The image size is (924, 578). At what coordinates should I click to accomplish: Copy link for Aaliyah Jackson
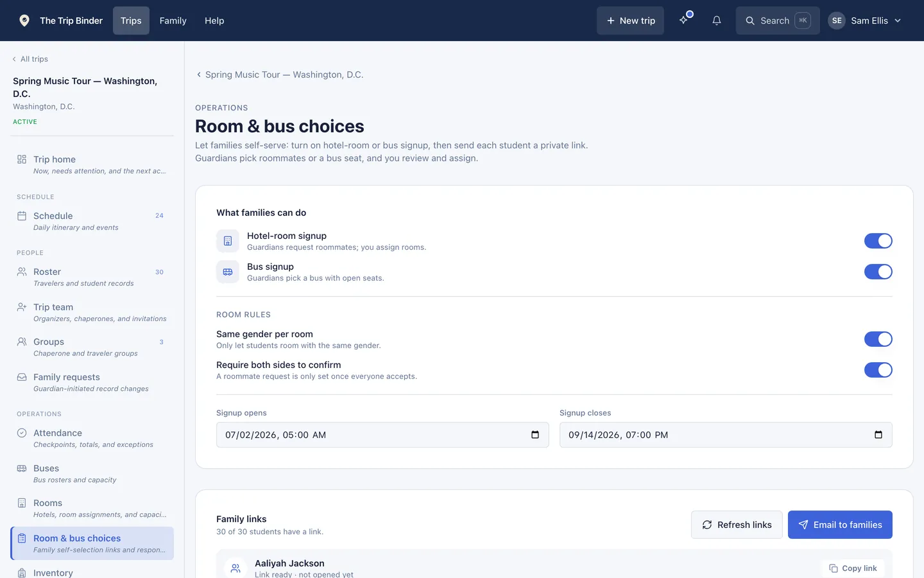[853, 568]
